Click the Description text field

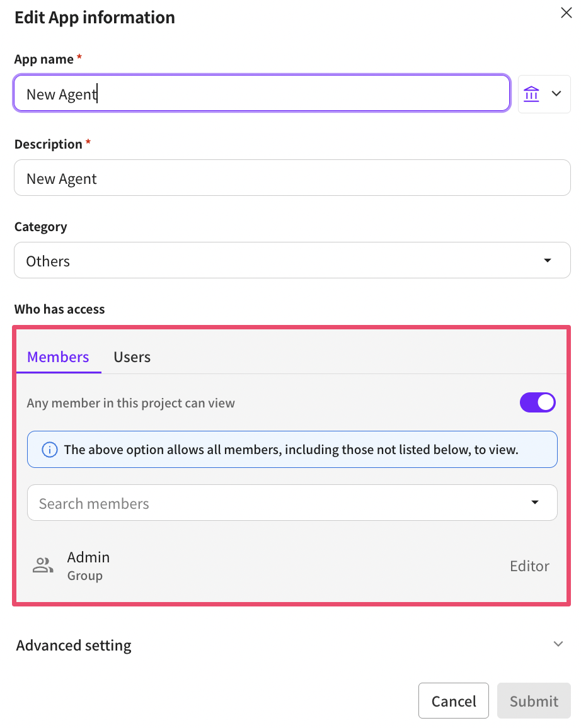pos(292,178)
